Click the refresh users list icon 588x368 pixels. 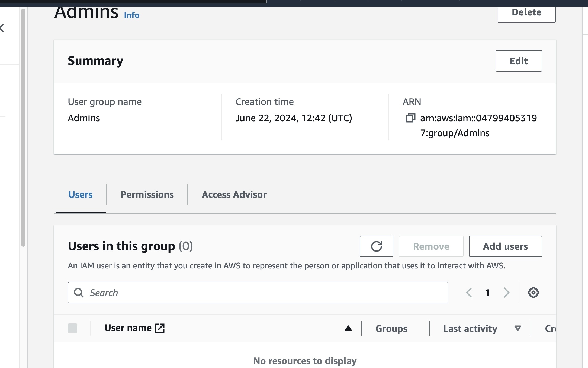[376, 246]
